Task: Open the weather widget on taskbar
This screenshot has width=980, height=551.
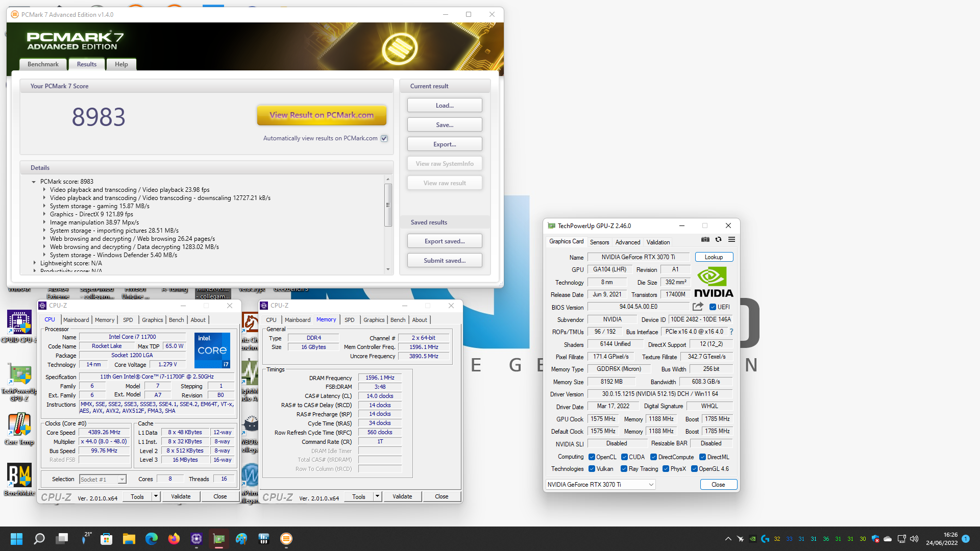Action: tap(86, 539)
